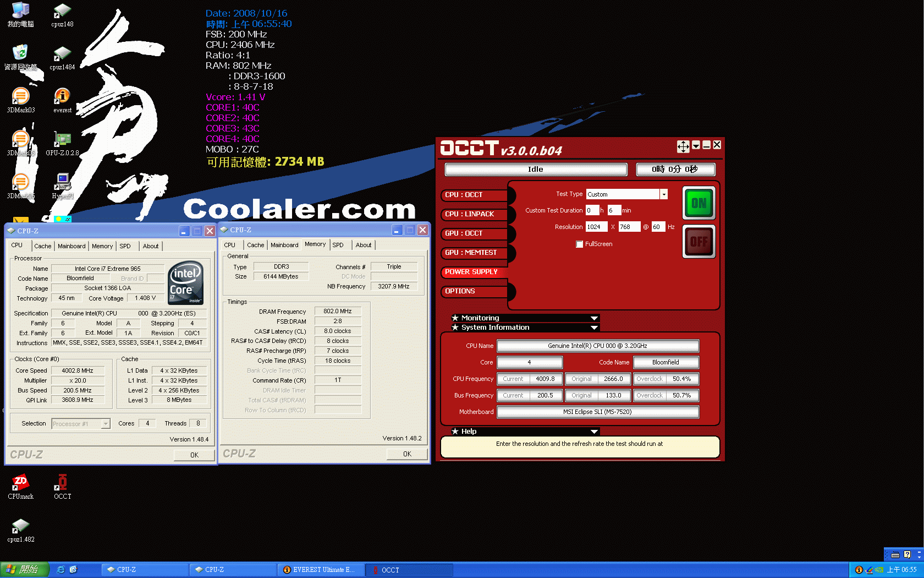The height and width of the screenshot is (578, 924).
Task: Collapse the Help section arrow
Action: [594, 432]
